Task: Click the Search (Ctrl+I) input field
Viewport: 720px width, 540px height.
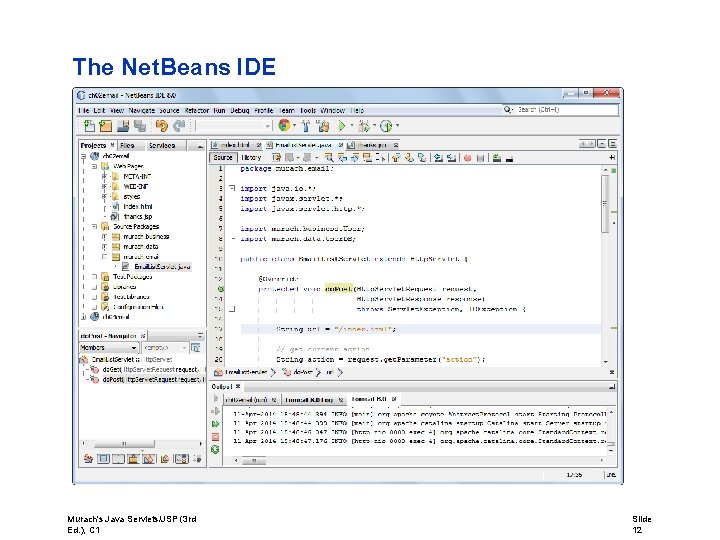Action: pyautogui.click(x=566, y=110)
